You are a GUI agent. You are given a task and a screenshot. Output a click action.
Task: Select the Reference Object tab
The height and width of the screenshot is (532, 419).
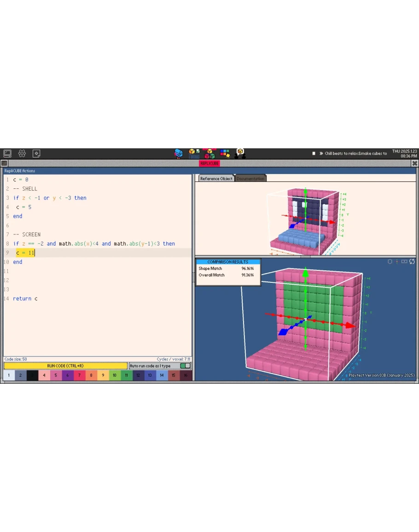(x=216, y=179)
